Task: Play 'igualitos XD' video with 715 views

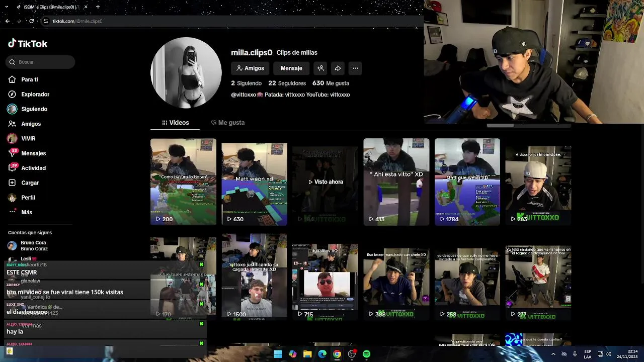Action: [325, 277]
